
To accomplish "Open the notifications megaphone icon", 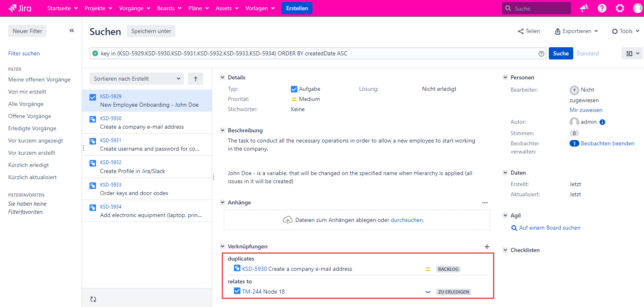I will [584, 8].
